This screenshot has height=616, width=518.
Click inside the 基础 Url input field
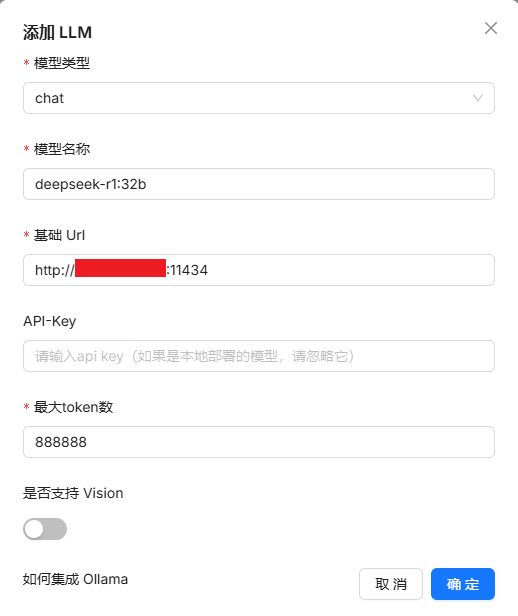tap(259, 270)
